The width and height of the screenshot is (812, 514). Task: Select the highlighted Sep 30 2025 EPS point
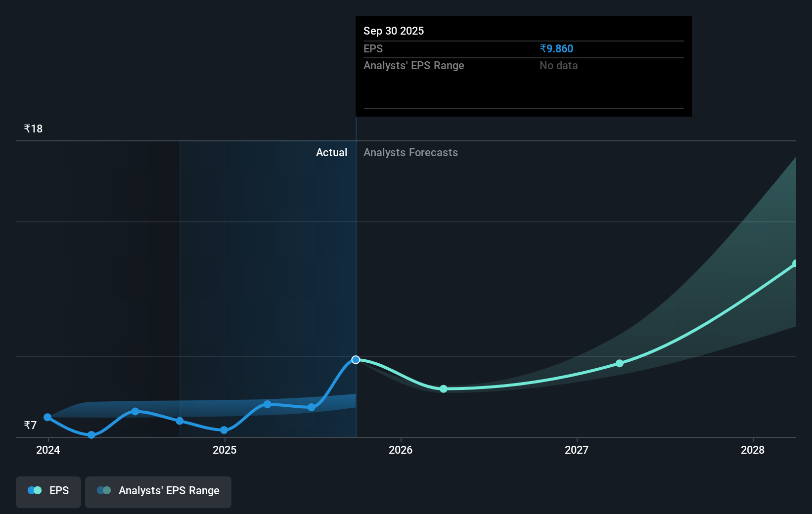point(356,360)
